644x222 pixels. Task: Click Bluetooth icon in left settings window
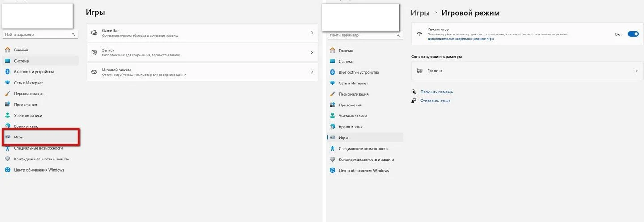8,72
